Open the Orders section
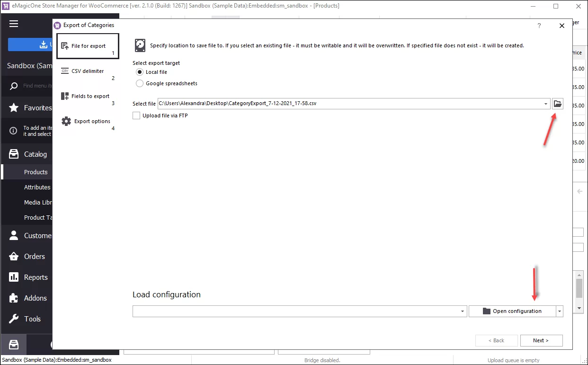Image resolution: width=588 pixels, height=365 pixels. point(14,256)
